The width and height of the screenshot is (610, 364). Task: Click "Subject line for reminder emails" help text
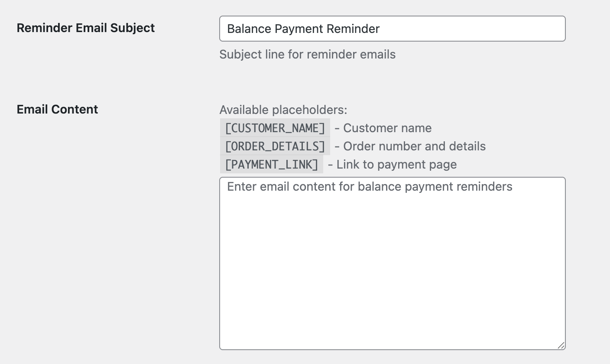(307, 55)
